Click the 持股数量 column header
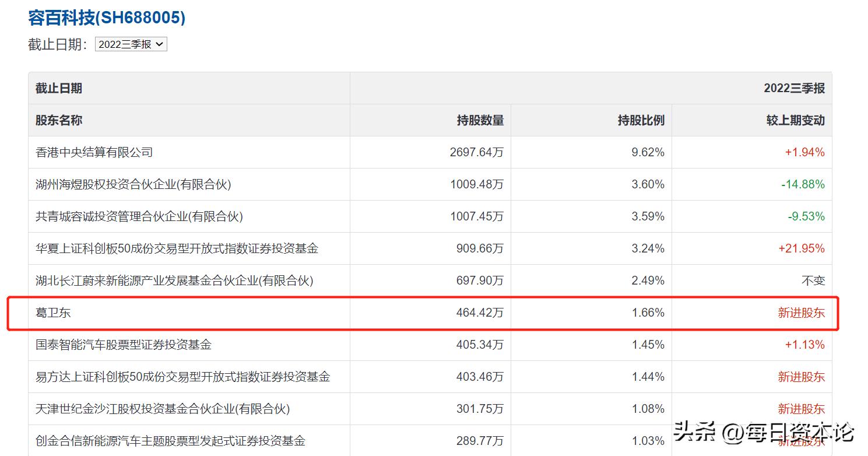The width and height of the screenshot is (868, 456). click(480, 121)
